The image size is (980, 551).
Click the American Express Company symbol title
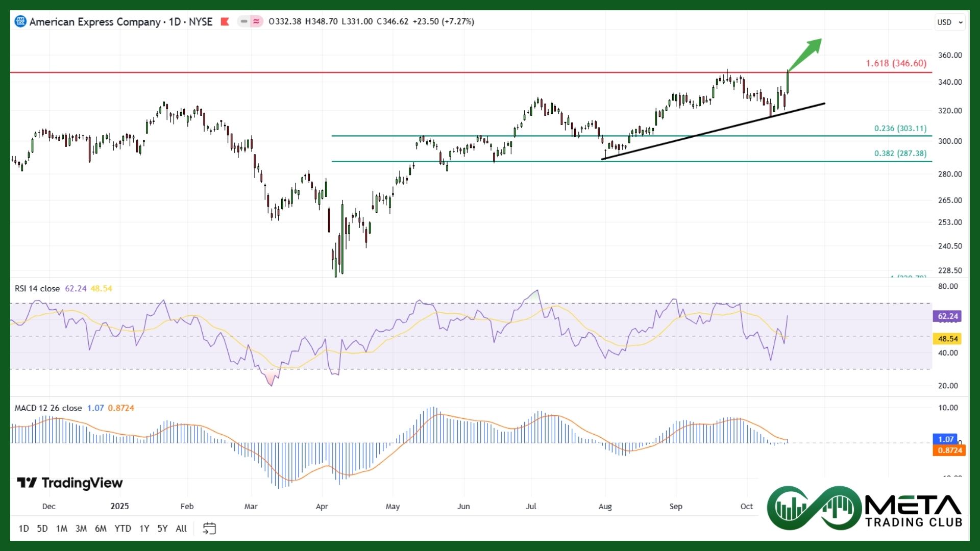click(x=95, y=21)
